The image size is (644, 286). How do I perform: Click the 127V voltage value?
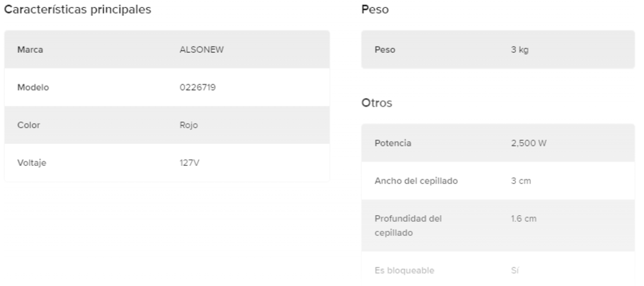point(189,162)
